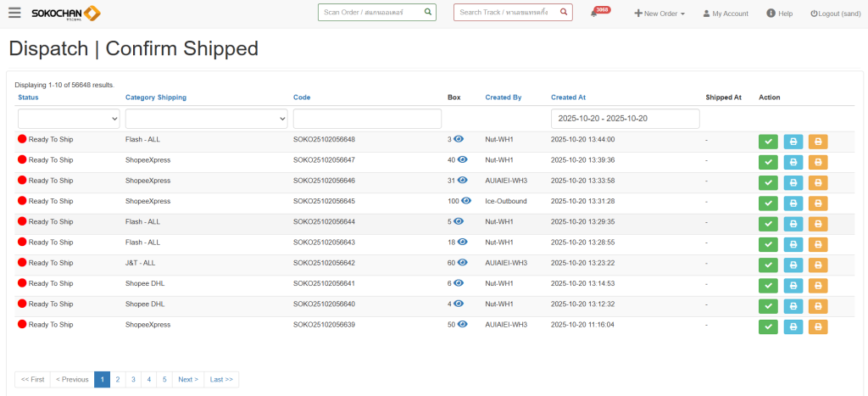
Task: Expand the Category Shipping filter dropdown
Action: (x=206, y=119)
